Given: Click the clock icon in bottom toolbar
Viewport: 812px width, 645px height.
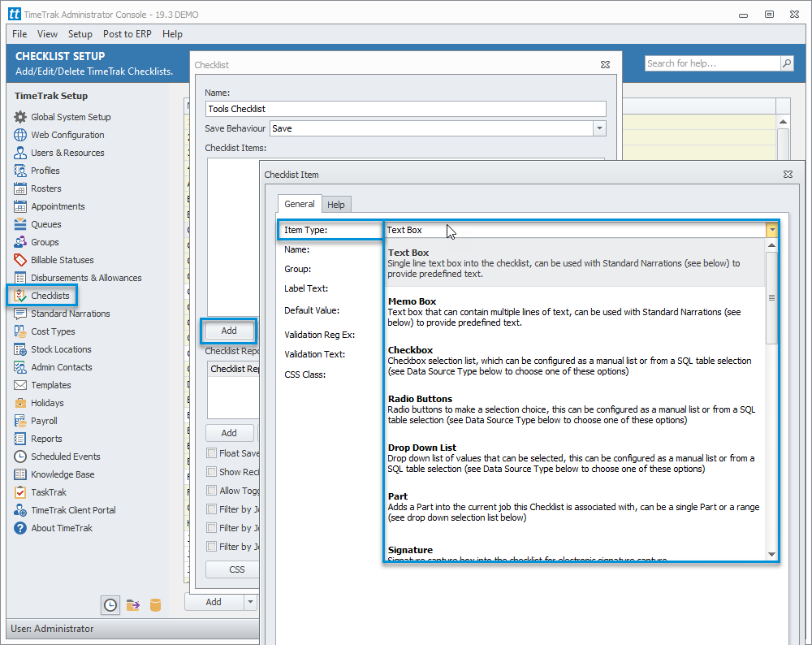Looking at the screenshot, I should click(110, 605).
